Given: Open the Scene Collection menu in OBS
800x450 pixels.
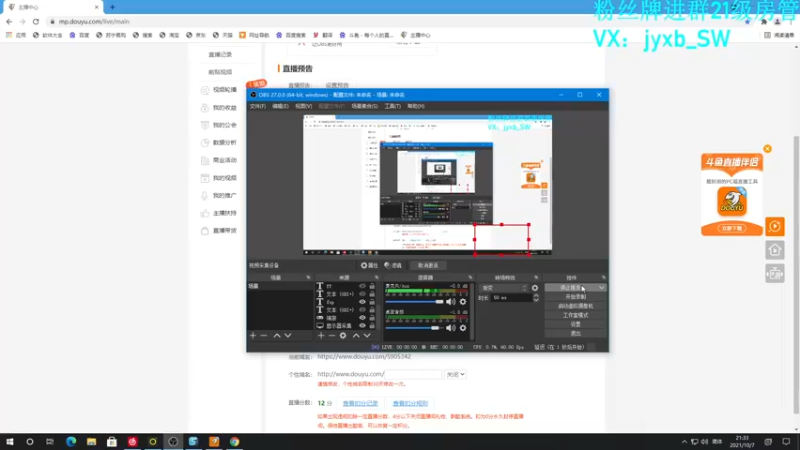Looking at the screenshot, I should coord(364,106).
